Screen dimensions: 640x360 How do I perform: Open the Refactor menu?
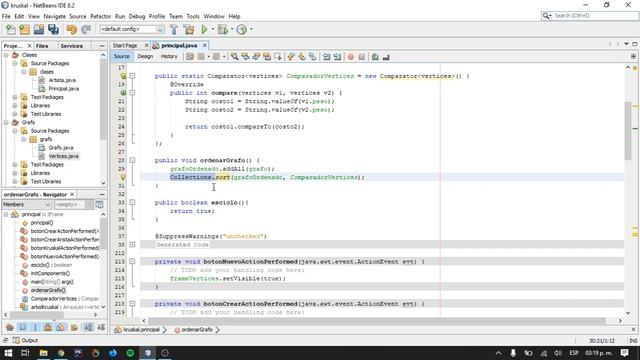click(x=100, y=16)
